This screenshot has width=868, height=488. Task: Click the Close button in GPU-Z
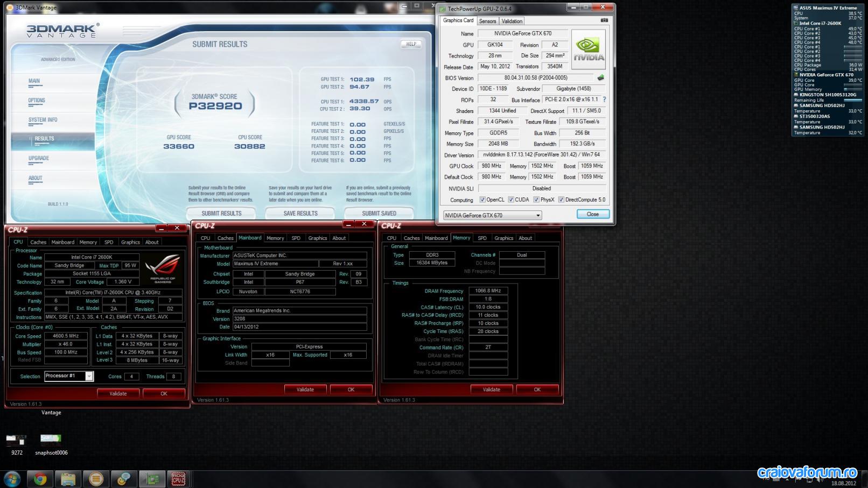pos(593,214)
